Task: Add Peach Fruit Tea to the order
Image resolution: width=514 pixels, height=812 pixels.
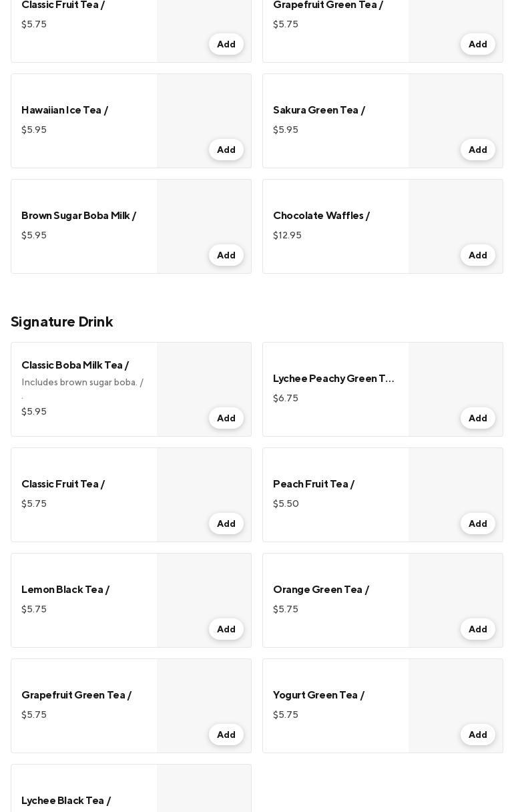Action: [x=477, y=524]
